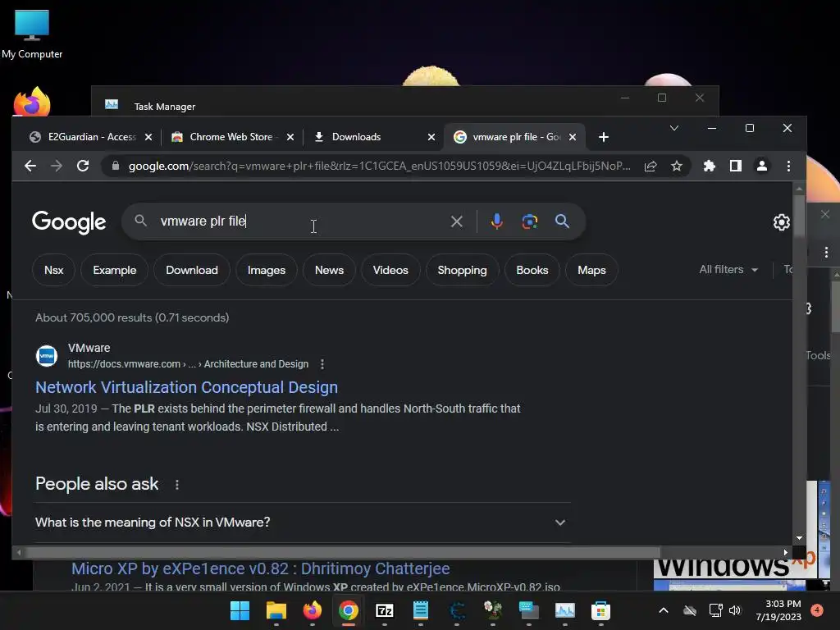Switch to Books results

click(x=532, y=270)
